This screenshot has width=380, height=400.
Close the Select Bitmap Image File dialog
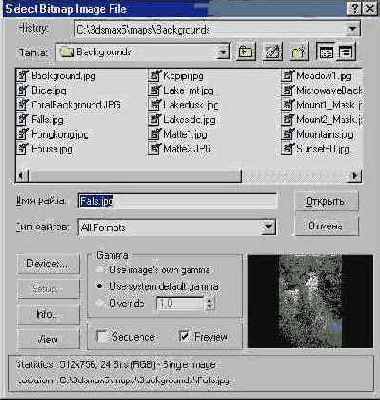click(x=369, y=8)
